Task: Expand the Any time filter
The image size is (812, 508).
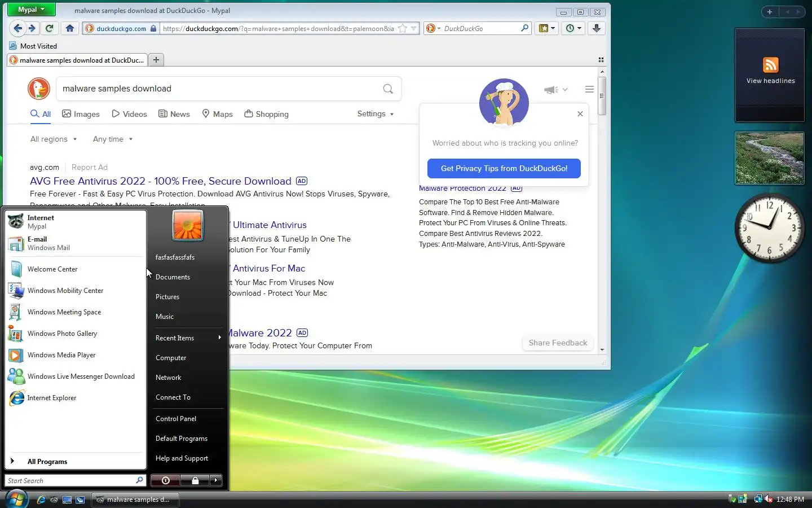Action: point(113,139)
